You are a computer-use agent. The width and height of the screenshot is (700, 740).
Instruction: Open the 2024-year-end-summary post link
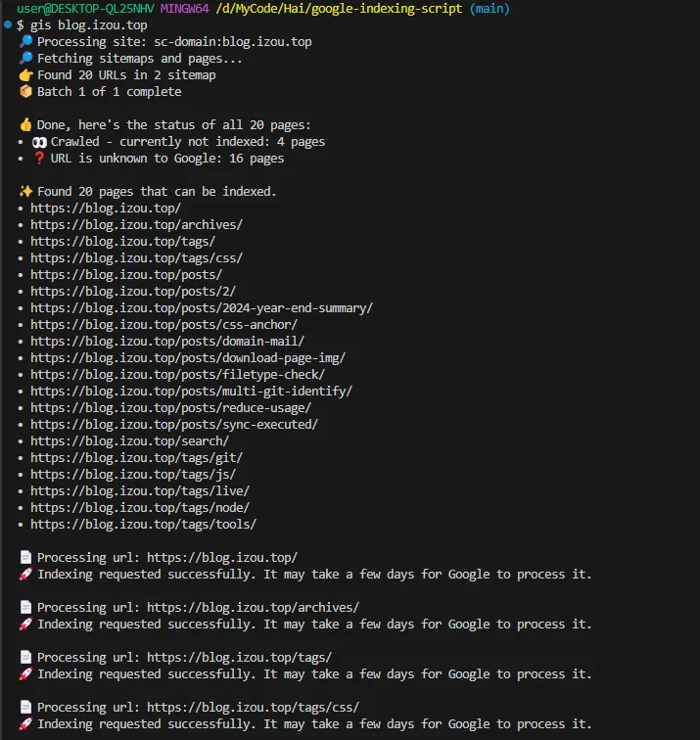point(202,307)
